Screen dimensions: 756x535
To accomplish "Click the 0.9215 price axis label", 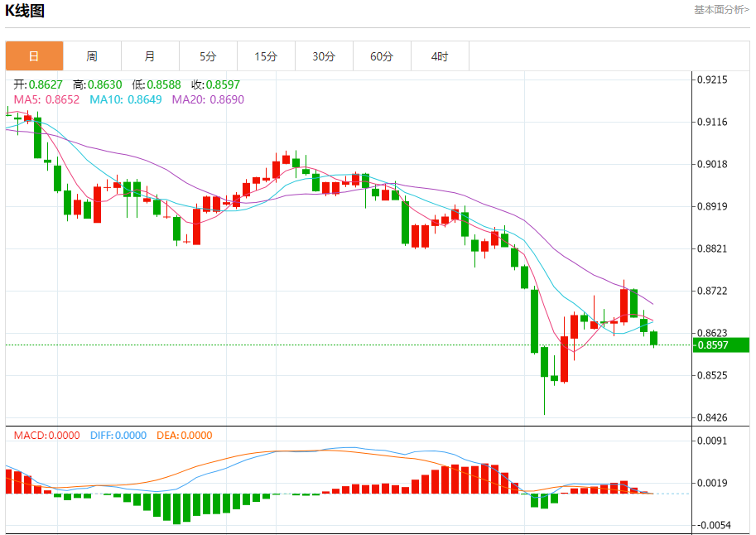I will [x=712, y=80].
